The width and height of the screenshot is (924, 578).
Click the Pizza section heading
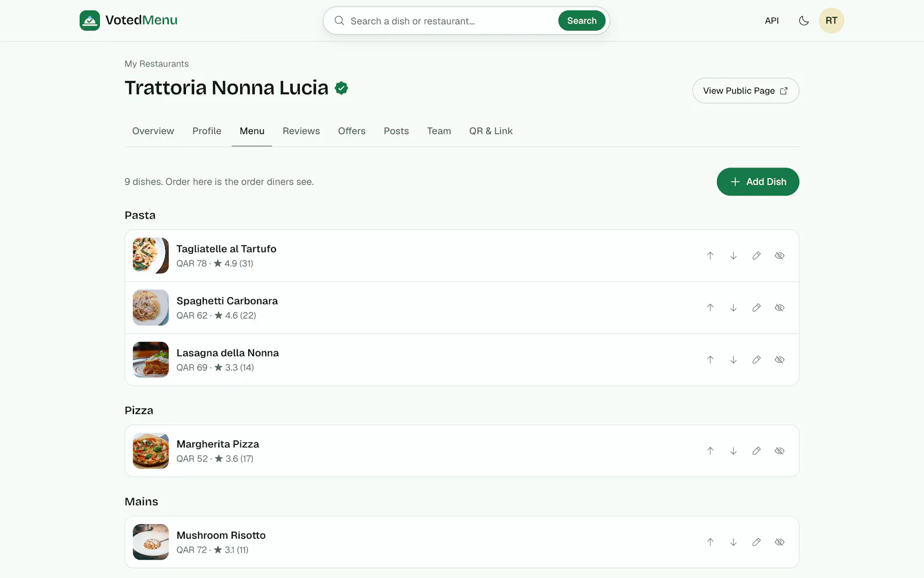point(139,410)
